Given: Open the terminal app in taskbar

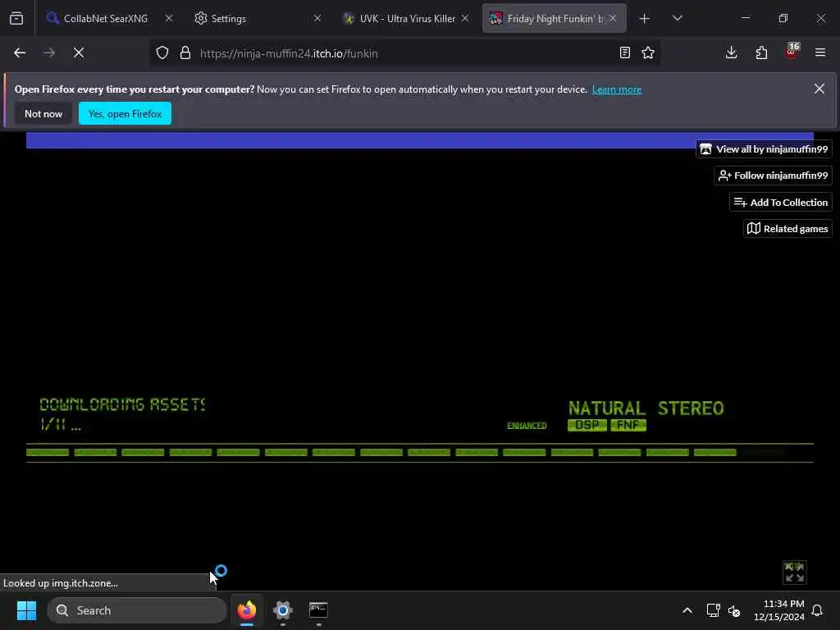Looking at the screenshot, I should click(319, 610).
